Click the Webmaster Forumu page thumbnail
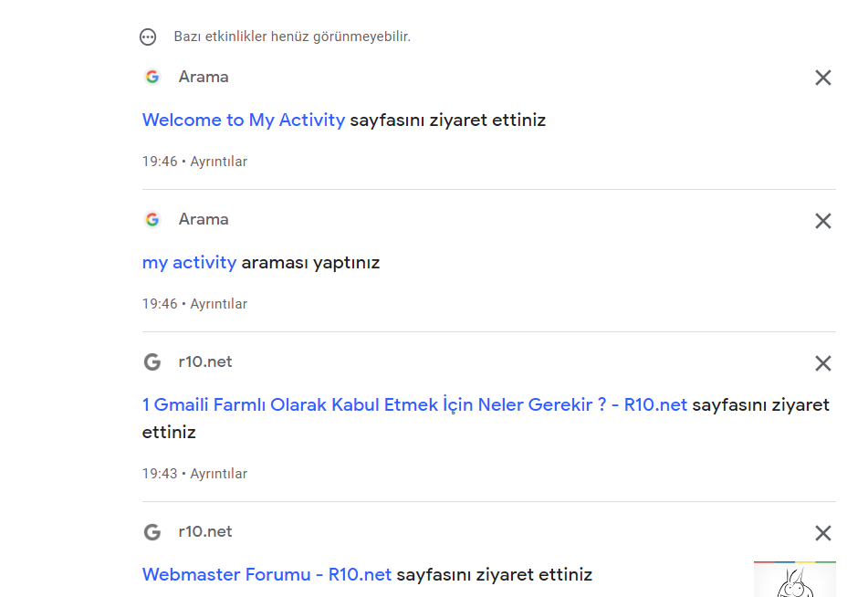 tap(794, 580)
